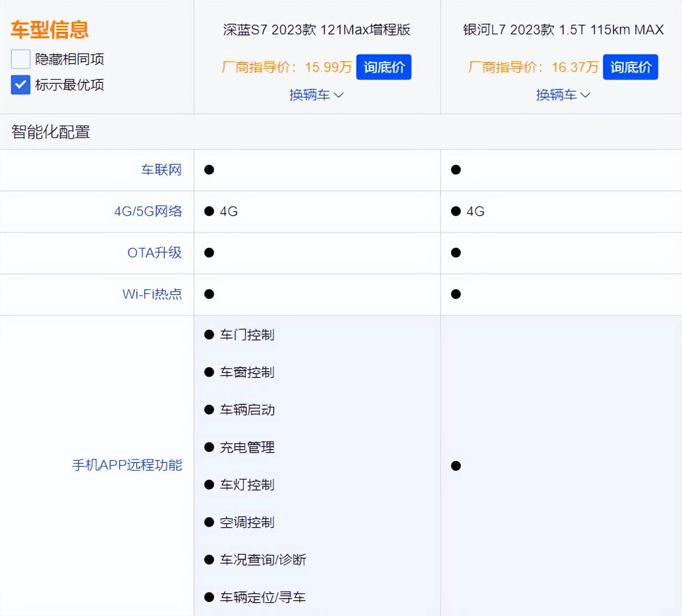Disable the 标示最优项 checkbox
Viewport: 682px width, 616px height.
[x=20, y=84]
